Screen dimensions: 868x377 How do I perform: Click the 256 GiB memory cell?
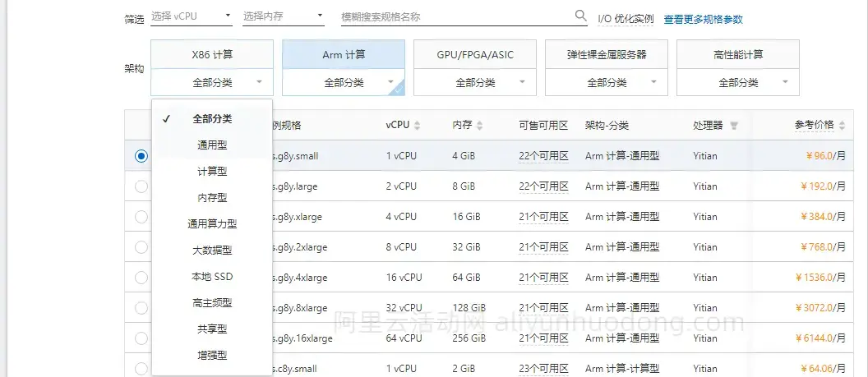coord(469,338)
